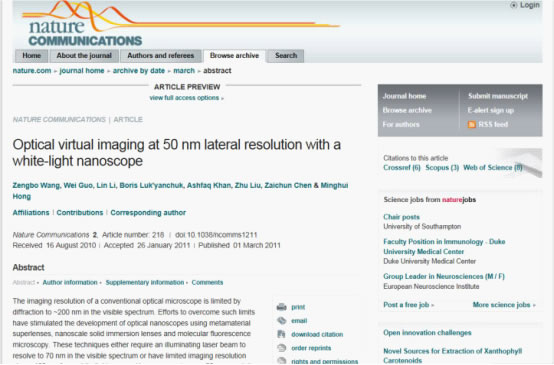Click E-alert sign up link

click(x=490, y=110)
